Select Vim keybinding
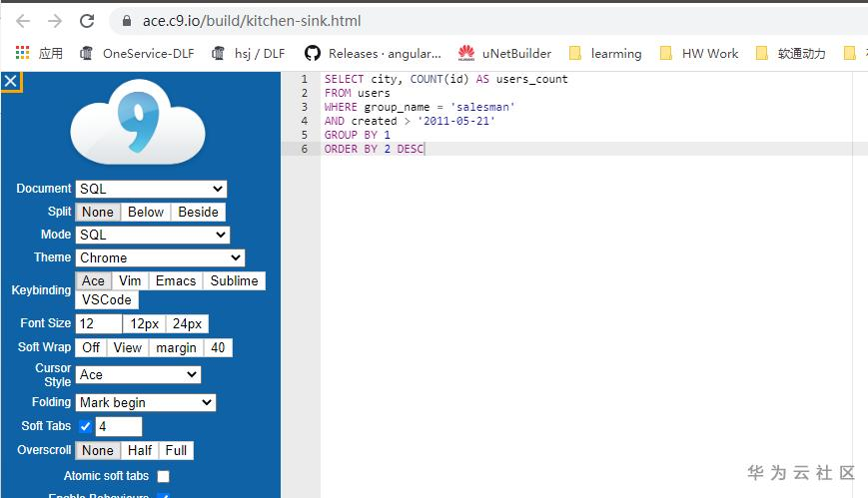 (130, 281)
